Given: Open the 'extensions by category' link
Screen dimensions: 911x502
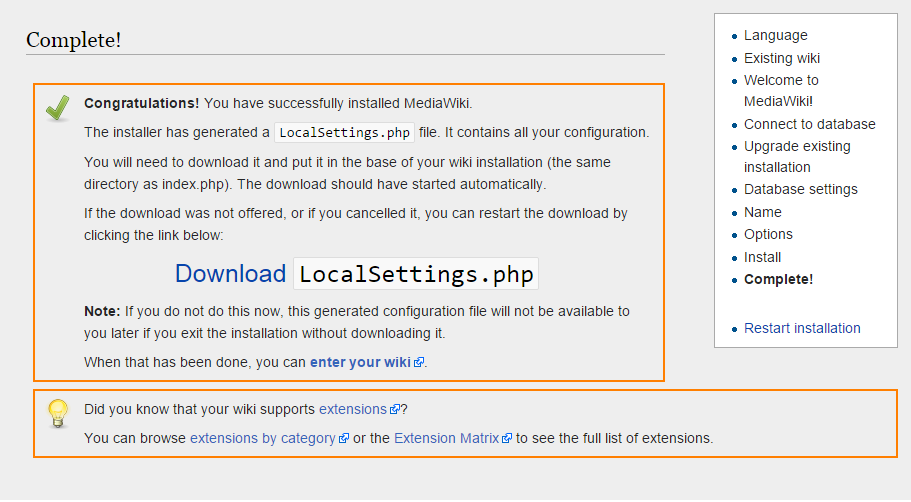Looking at the screenshot, I should [x=262, y=438].
